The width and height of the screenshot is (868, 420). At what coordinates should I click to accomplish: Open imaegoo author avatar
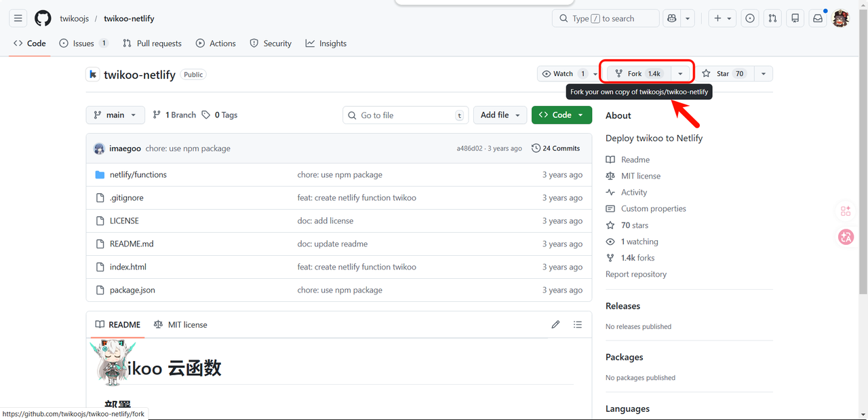(x=99, y=149)
